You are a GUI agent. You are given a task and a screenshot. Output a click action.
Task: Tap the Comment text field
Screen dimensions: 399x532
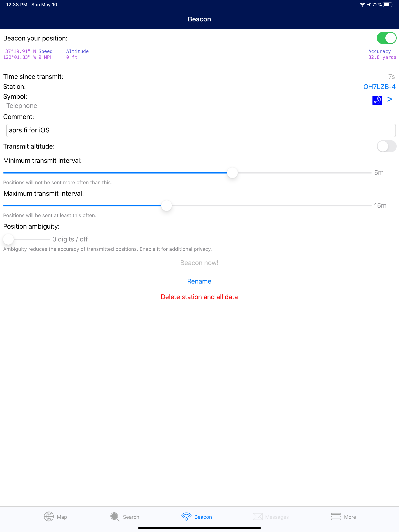(x=201, y=130)
